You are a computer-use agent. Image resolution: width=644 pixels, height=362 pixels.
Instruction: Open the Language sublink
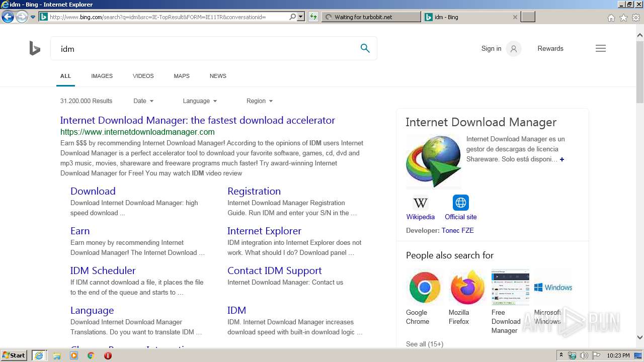[92, 310]
